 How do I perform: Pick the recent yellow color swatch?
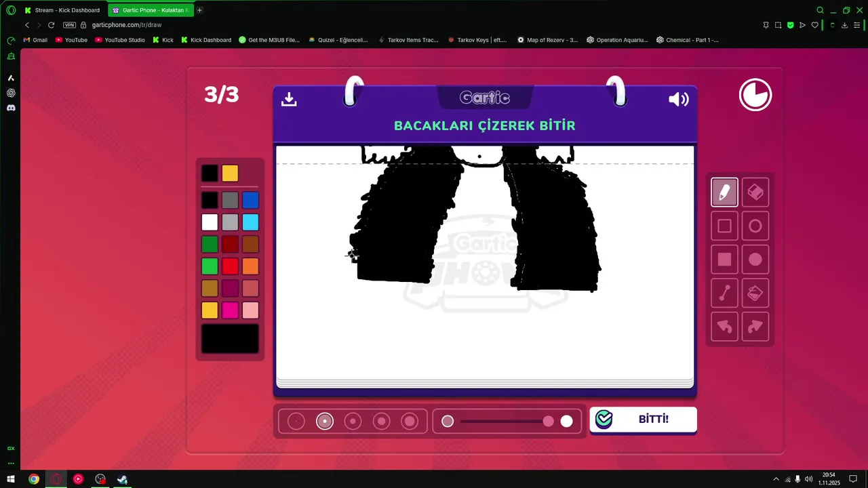(230, 174)
